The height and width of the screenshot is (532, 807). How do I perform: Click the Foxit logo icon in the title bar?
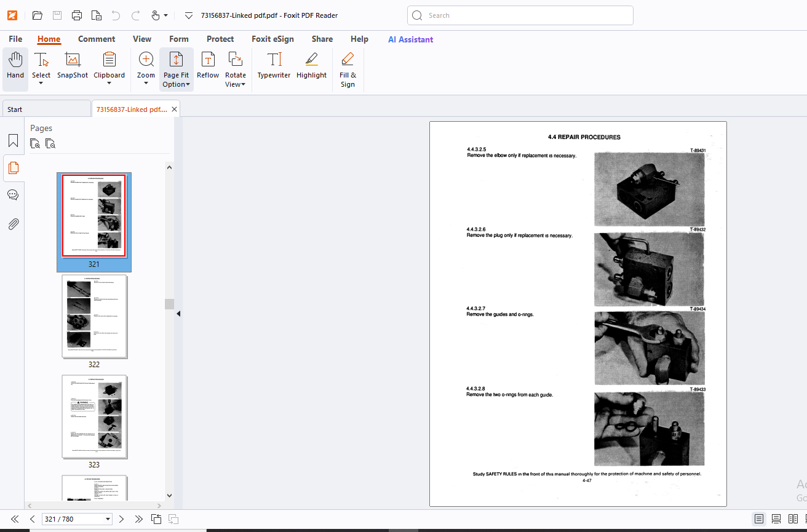12,15
